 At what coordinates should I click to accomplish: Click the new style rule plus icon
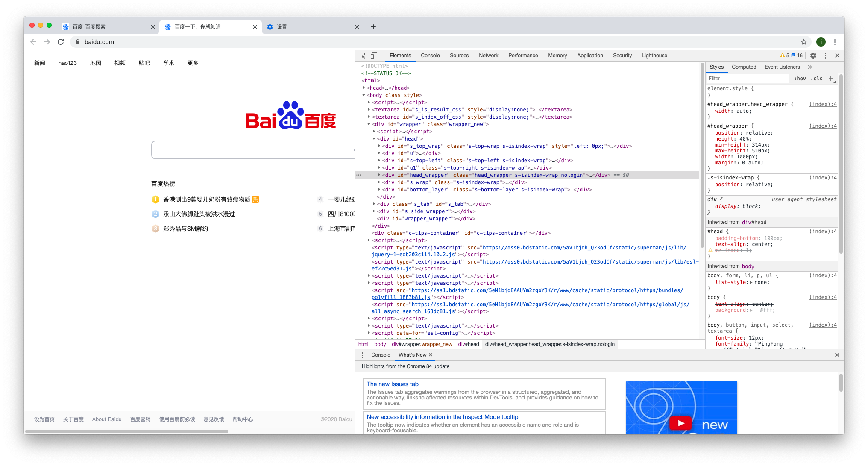[831, 79]
